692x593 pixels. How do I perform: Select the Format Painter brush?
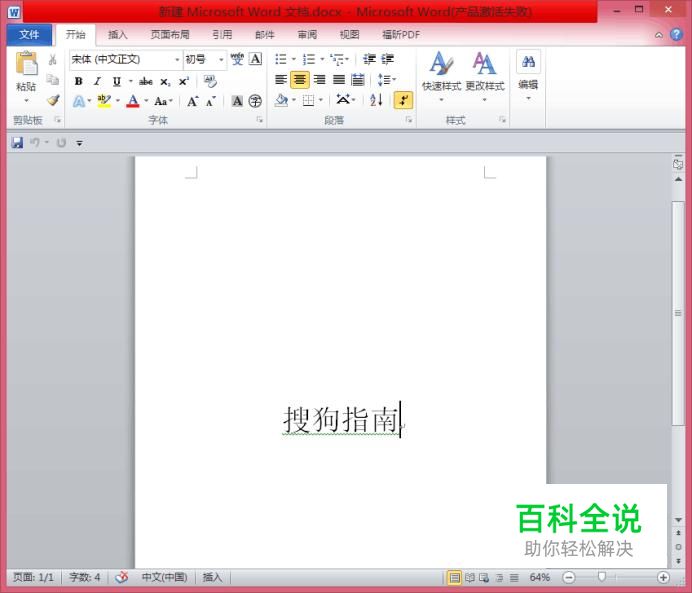(53, 101)
